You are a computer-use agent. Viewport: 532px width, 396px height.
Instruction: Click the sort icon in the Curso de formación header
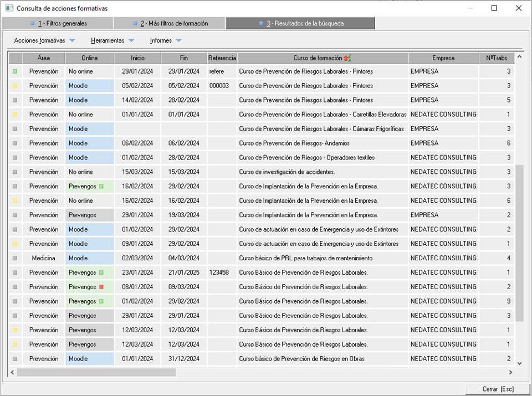pyautogui.click(x=347, y=58)
